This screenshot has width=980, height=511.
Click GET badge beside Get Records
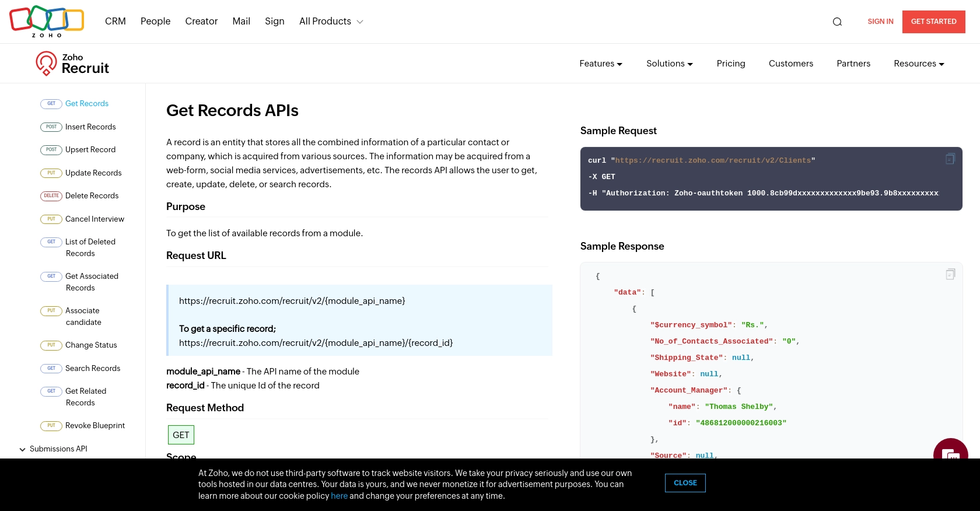(x=51, y=104)
